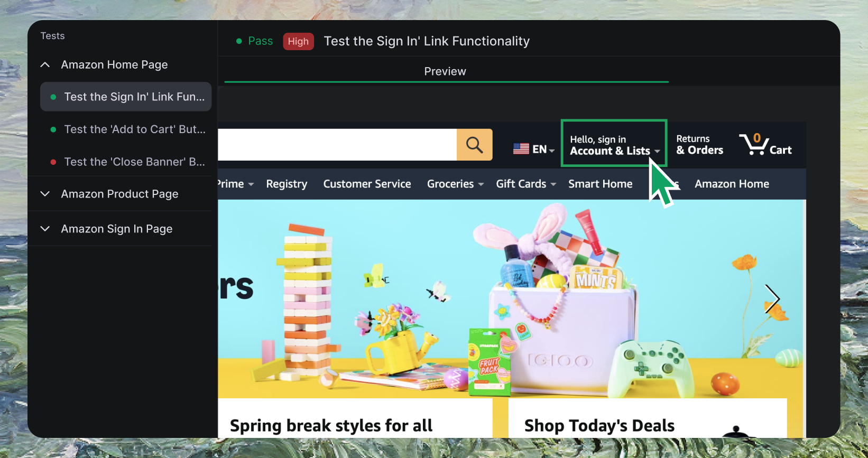
Task: Click the orange search magnifier icon
Action: [x=474, y=145]
